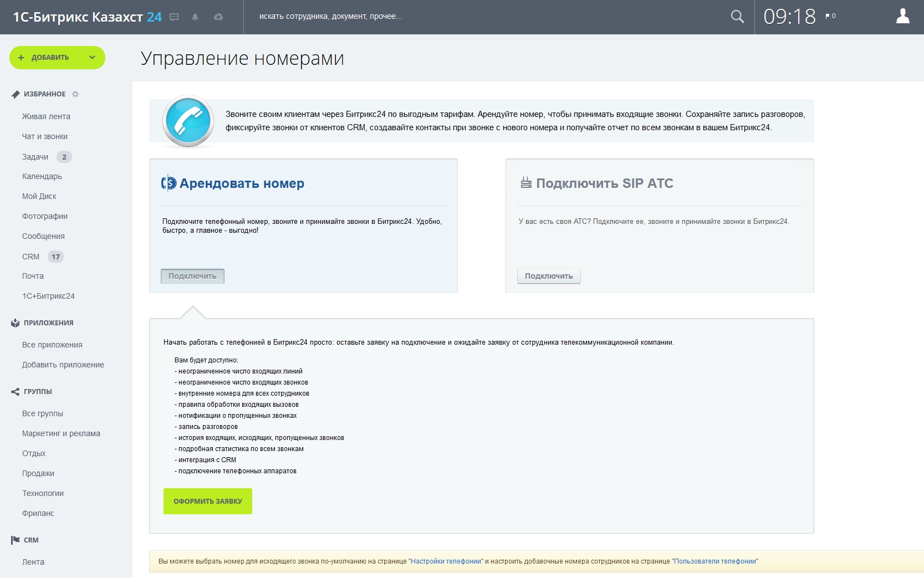Collapse the ПРИЛОЖЕНИЯ section header

coord(49,323)
